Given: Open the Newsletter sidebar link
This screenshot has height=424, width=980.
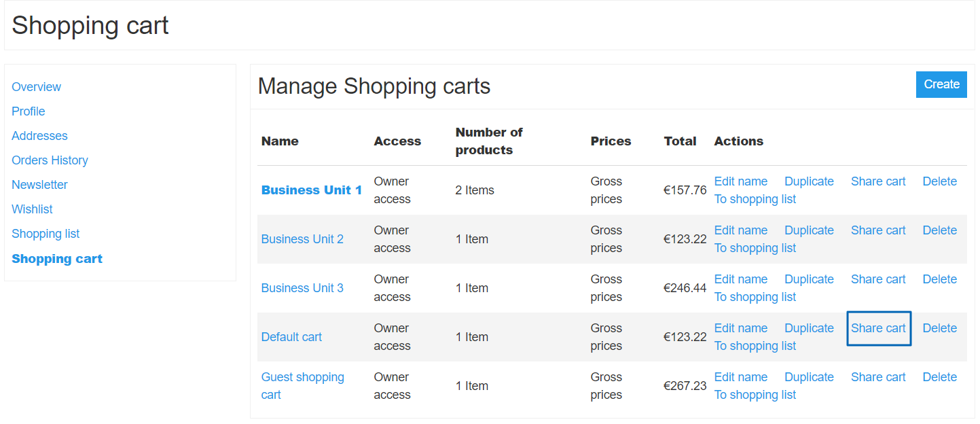Looking at the screenshot, I should 39,185.
